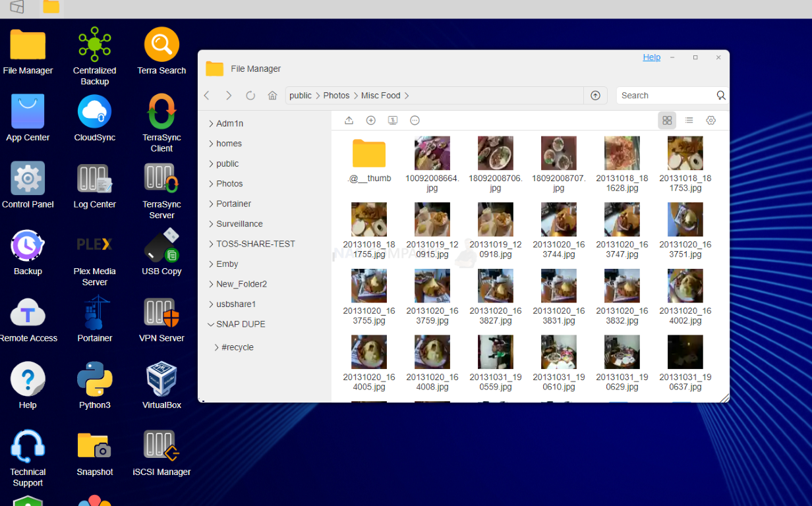Image resolution: width=812 pixels, height=506 pixels.
Task: Select 20131031_190637.jpg thumbnail
Action: point(685,352)
